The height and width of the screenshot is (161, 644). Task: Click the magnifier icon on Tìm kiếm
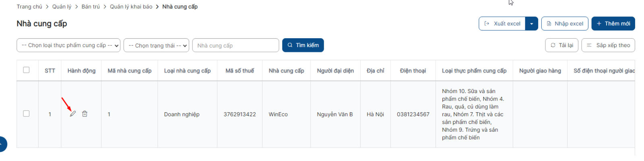[x=290, y=45]
